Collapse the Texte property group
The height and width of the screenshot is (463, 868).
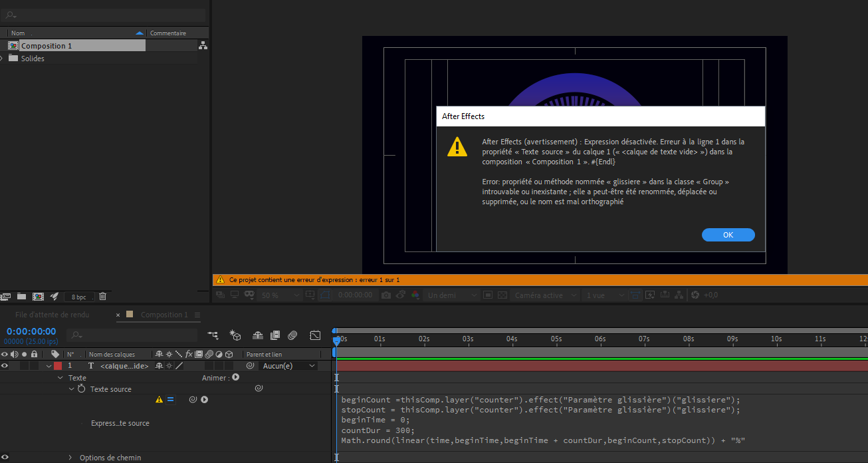click(x=61, y=378)
